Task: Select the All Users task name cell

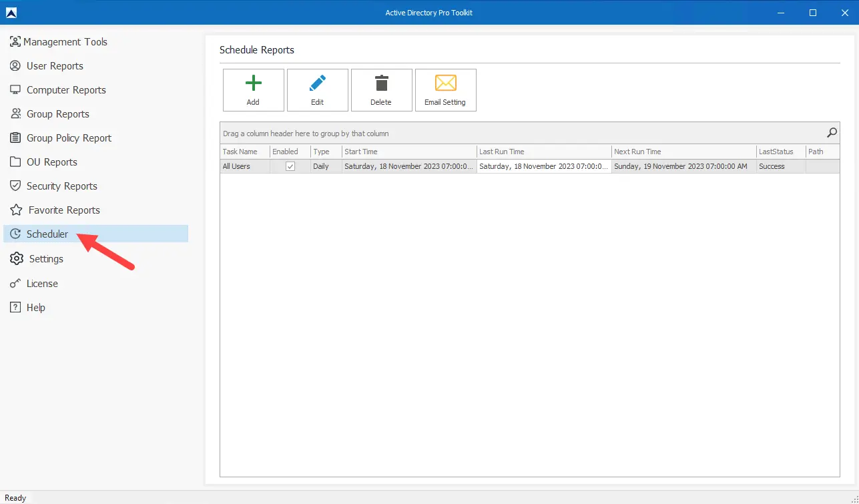Action: (x=245, y=166)
